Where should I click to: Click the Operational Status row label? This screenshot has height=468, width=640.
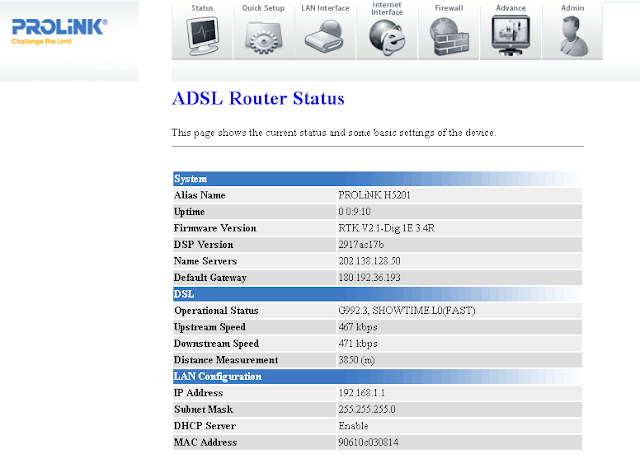pyautogui.click(x=216, y=311)
